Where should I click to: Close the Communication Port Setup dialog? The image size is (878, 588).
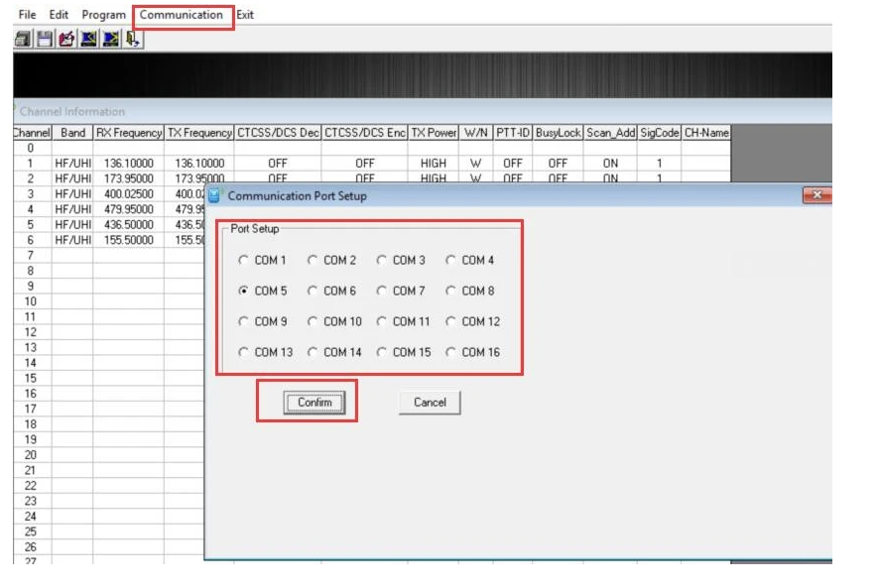(815, 195)
